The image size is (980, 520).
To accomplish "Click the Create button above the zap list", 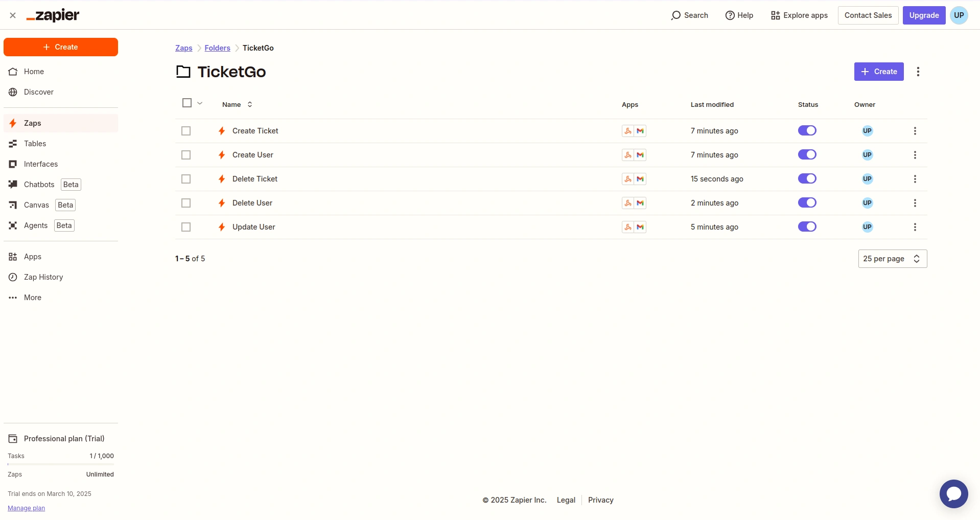I will (x=878, y=72).
